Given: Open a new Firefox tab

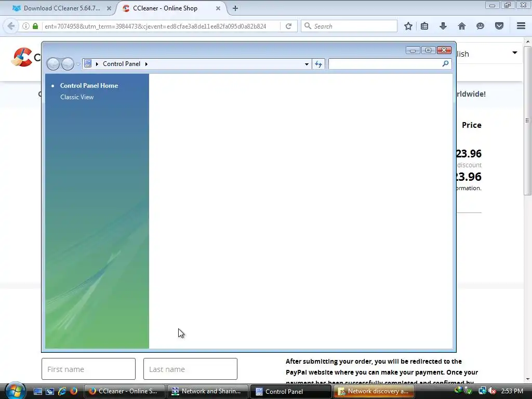Looking at the screenshot, I should (x=235, y=8).
